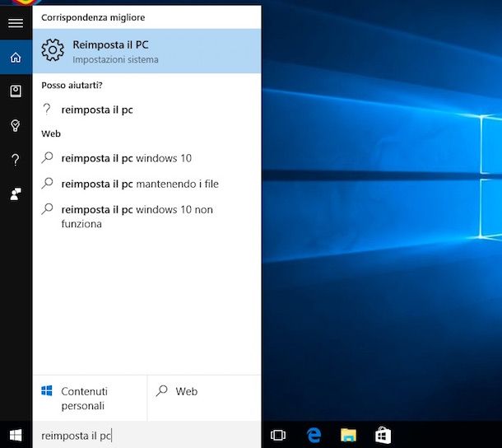Open 'Reimposta il PC' best match result
Image resolution: width=502 pixels, height=448 pixels.
[x=147, y=51]
